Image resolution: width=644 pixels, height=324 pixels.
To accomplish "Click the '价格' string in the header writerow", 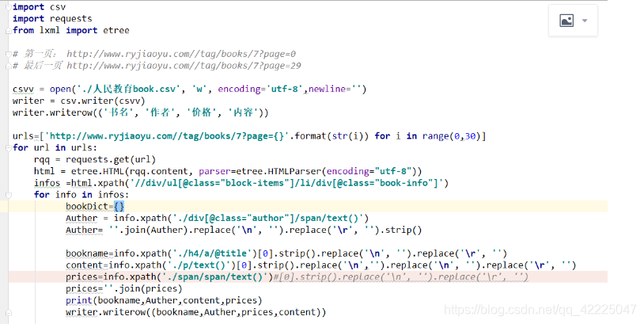I will coord(202,112).
